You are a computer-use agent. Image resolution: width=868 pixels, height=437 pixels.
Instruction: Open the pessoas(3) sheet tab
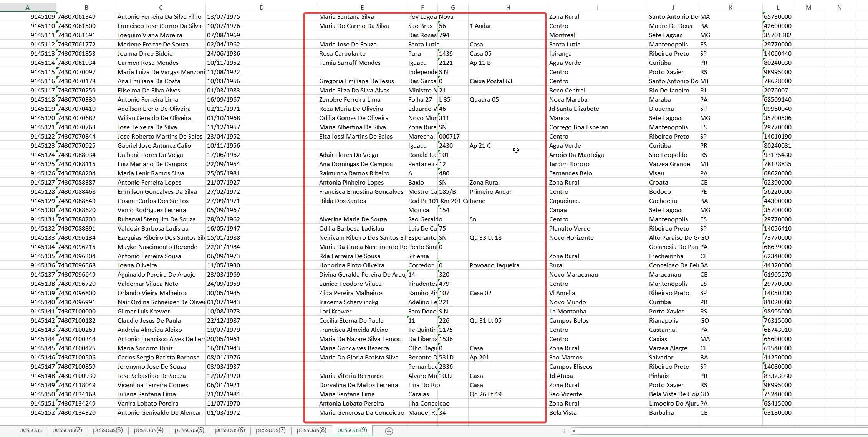pos(108,430)
